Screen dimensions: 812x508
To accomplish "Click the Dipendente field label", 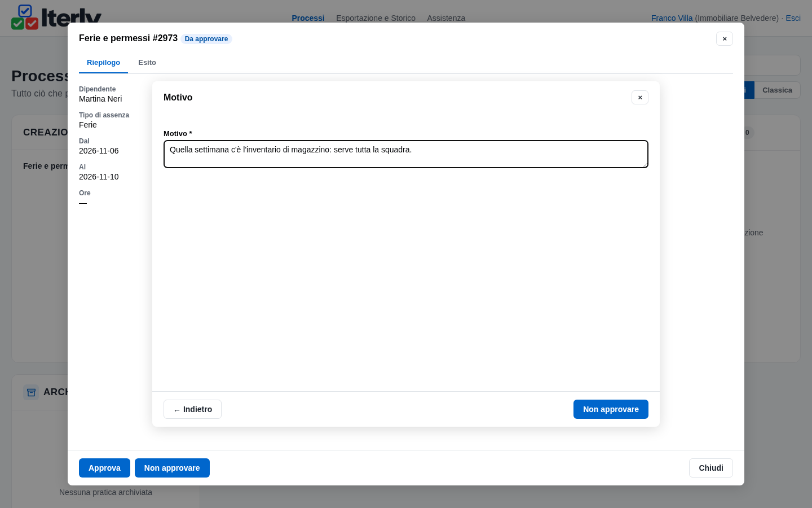I will tap(97, 89).
